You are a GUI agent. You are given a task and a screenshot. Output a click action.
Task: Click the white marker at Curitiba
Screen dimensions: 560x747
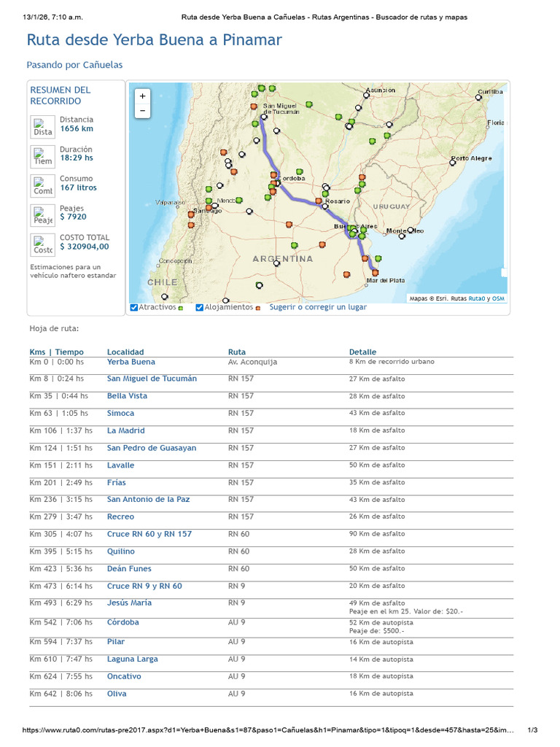pos(478,97)
